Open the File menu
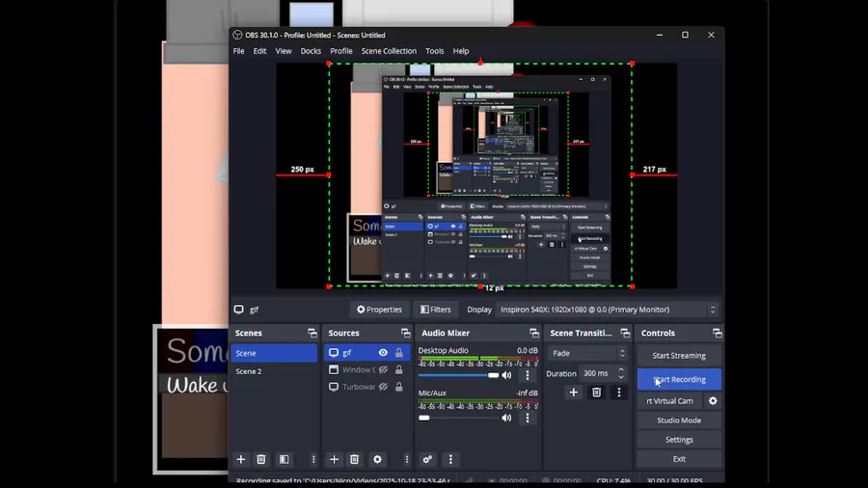Screen dimensions: 868x488 click(238, 51)
